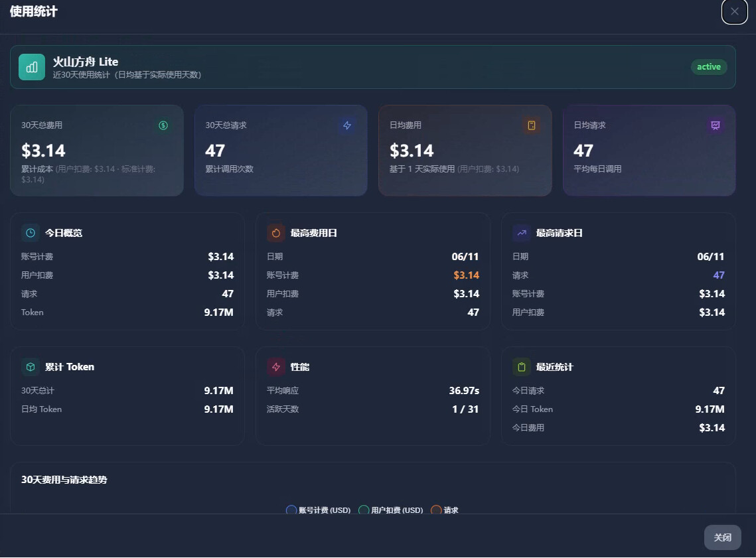The width and height of the screenshot is (756, 558).
Task: Click the lightning icon on 30天总请求 card
Action: 347,125
